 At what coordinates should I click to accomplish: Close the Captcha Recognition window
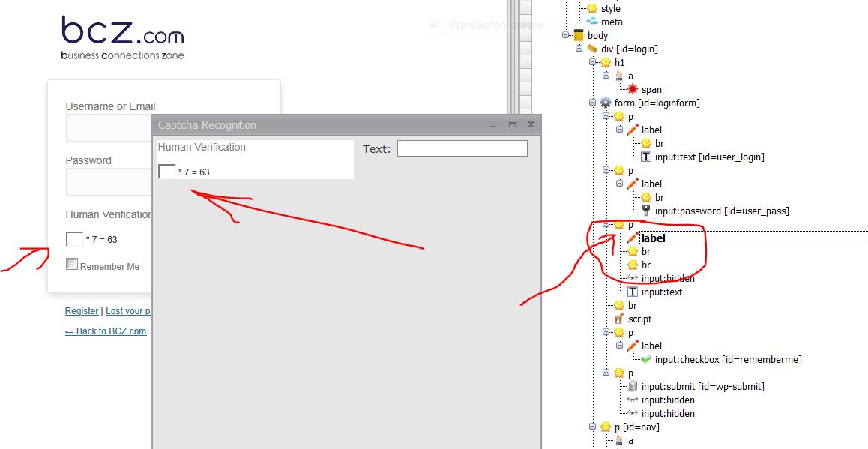coord(531,124)
